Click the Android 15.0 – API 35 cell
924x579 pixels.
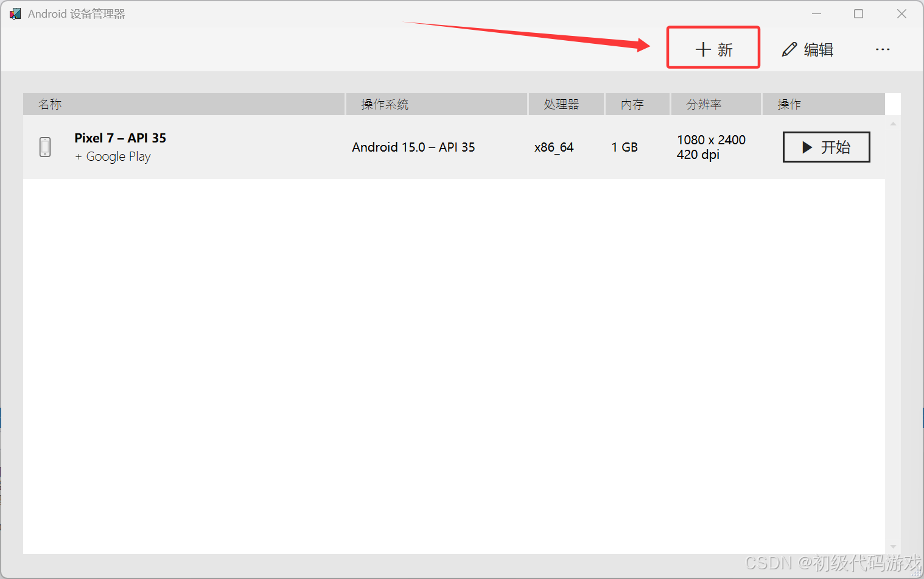(x=413, y=147)
